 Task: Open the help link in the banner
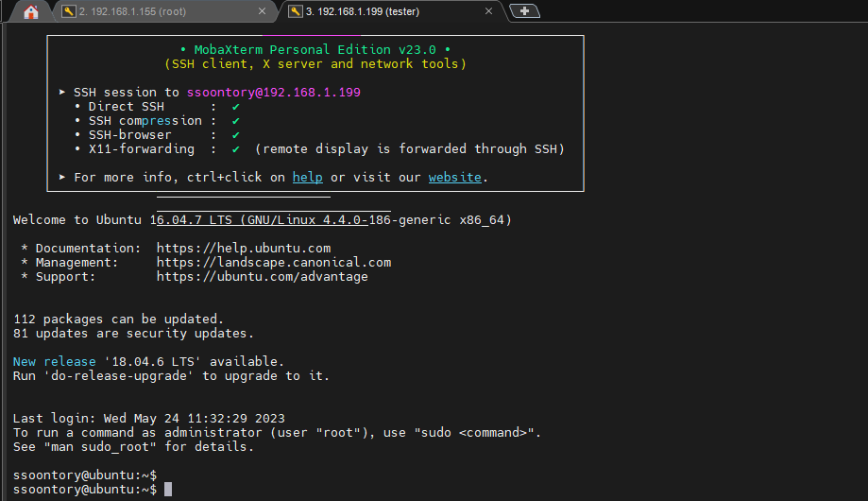pyautogui.click(x=307, y=178)
